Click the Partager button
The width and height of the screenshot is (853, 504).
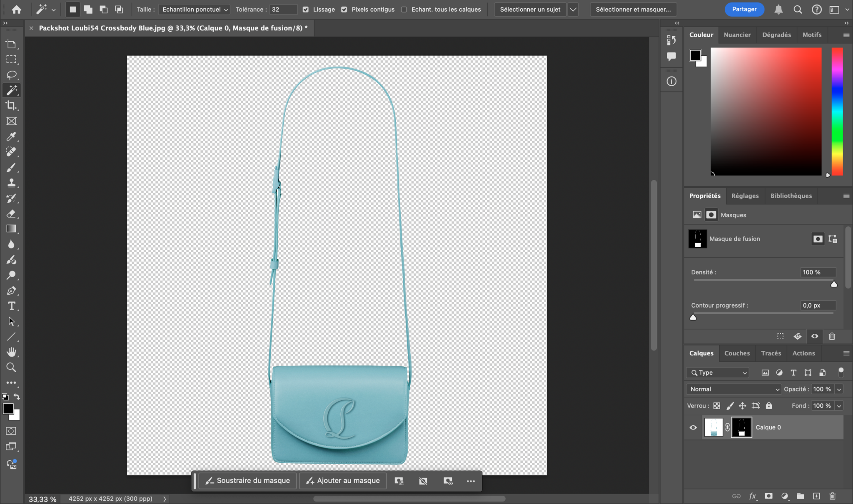pos(744,9)
